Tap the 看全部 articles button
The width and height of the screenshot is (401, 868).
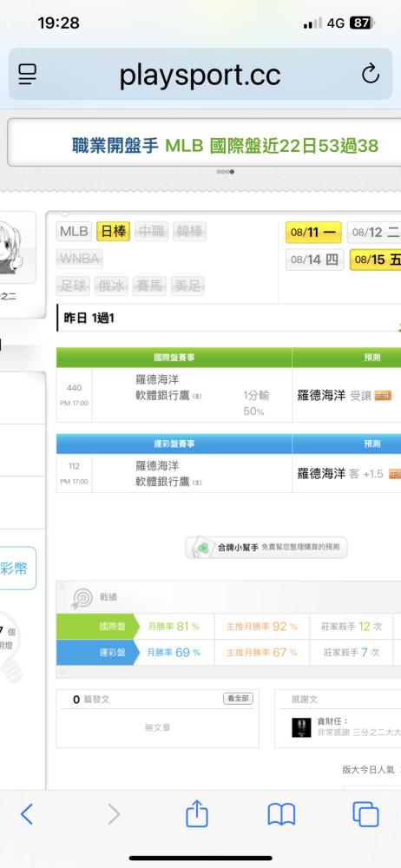click(238, 699)
